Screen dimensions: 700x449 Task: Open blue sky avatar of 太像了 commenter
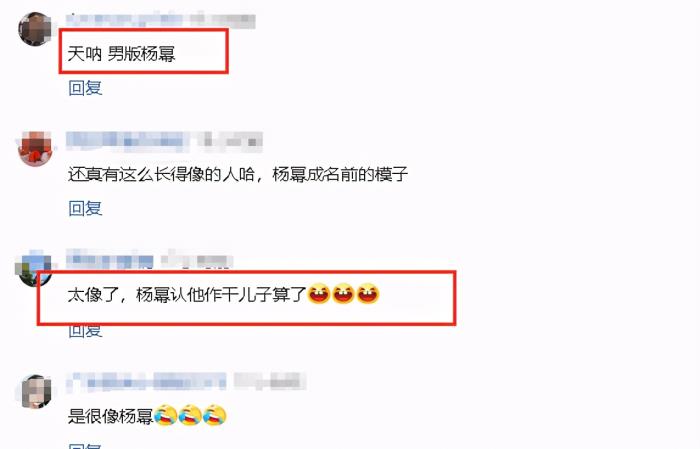pos(35,268)
